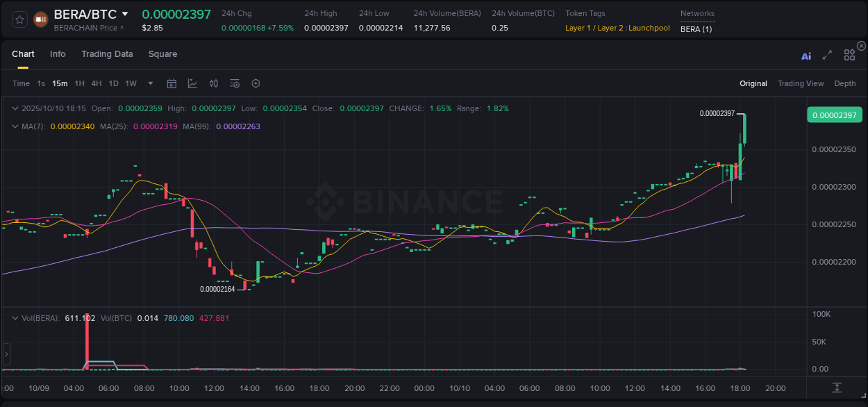Open chart settings via hexagon icon

(256, 83)
